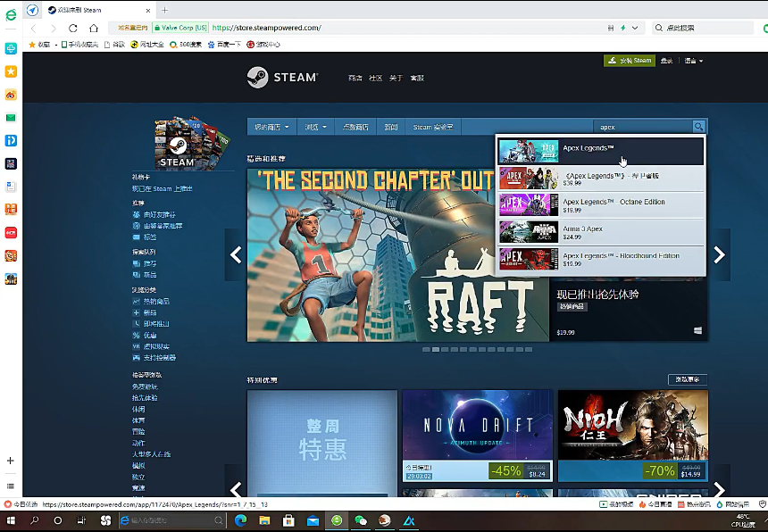Expand the address bar chevron dropdown
The image size is (768, 532).
point(635,28)
